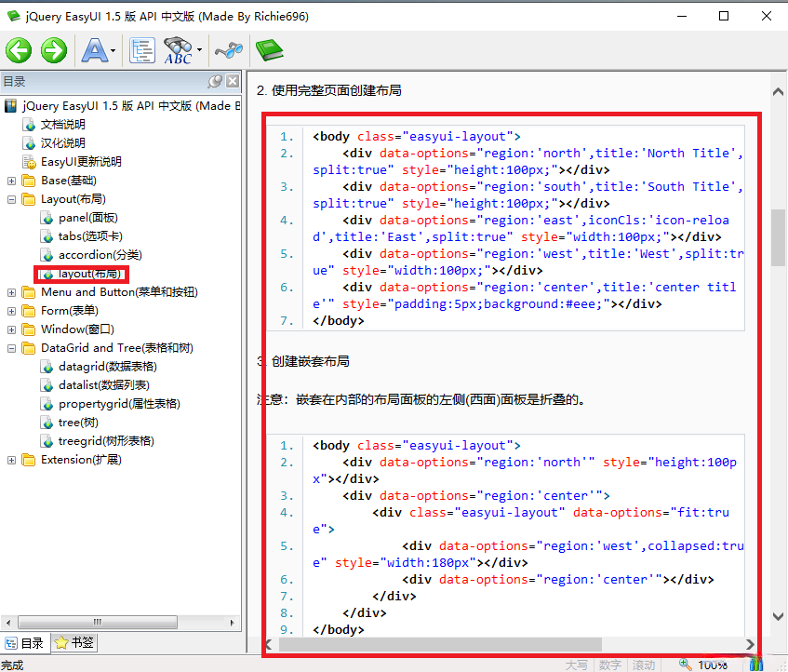Toggle the contents pane toolbar icon

click(x=142, y=50)
